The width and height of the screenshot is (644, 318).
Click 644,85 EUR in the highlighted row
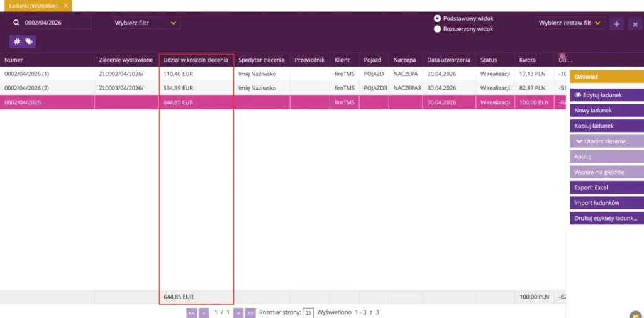178,102
